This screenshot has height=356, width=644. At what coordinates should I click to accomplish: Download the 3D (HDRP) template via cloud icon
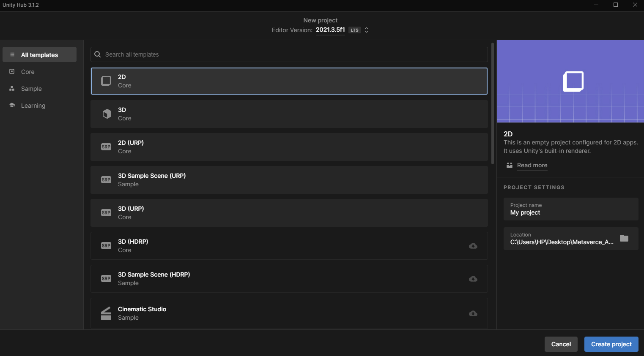[x=473, y=246]
